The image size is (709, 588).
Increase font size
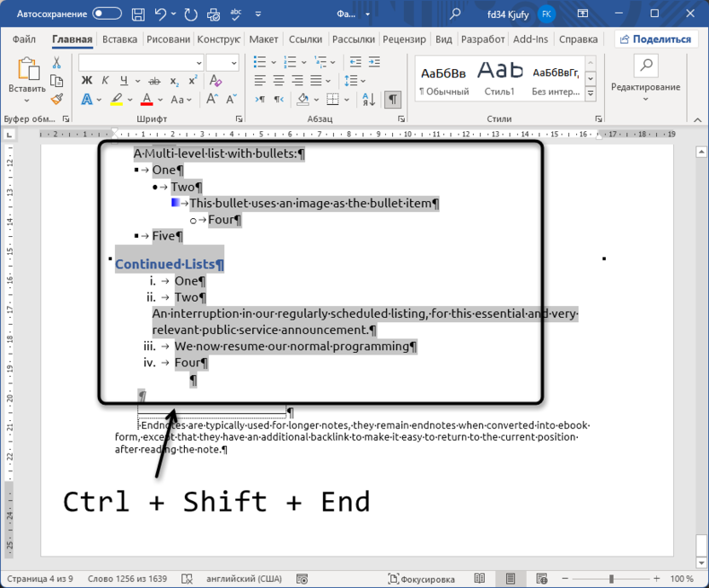pyautogui.click(x=212, y=99)
